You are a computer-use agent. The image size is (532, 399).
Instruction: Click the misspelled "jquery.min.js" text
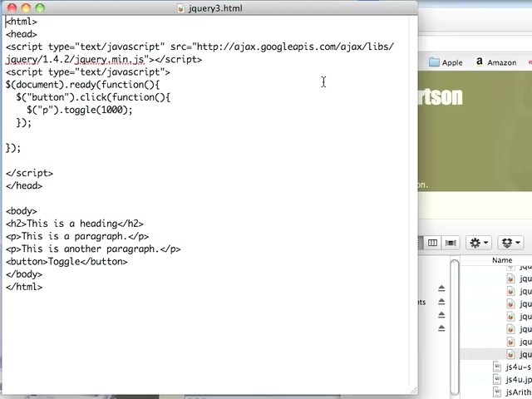coord(109,59)
